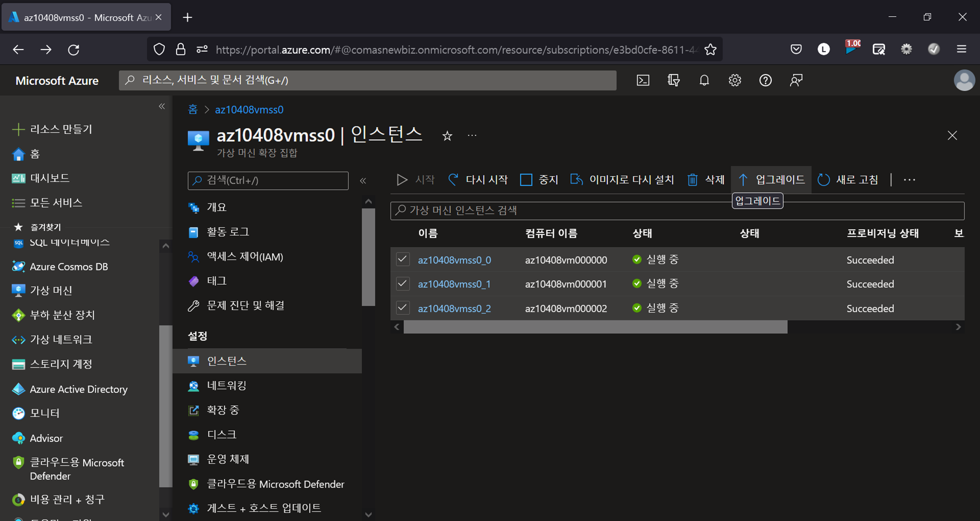Go to 홈 breadcrumb link
The width and height of the screenshot is (980, 521).
193,109
